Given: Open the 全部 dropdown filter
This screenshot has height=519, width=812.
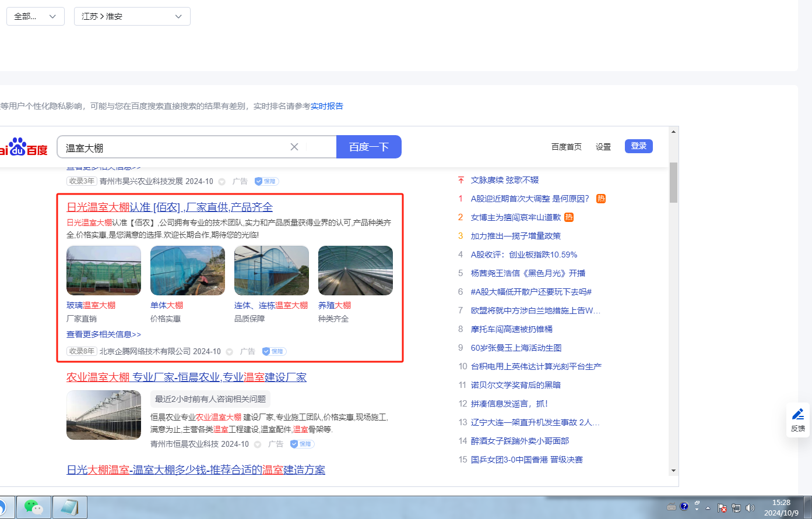Looking at the screenshot, I should tap(35, 16).
